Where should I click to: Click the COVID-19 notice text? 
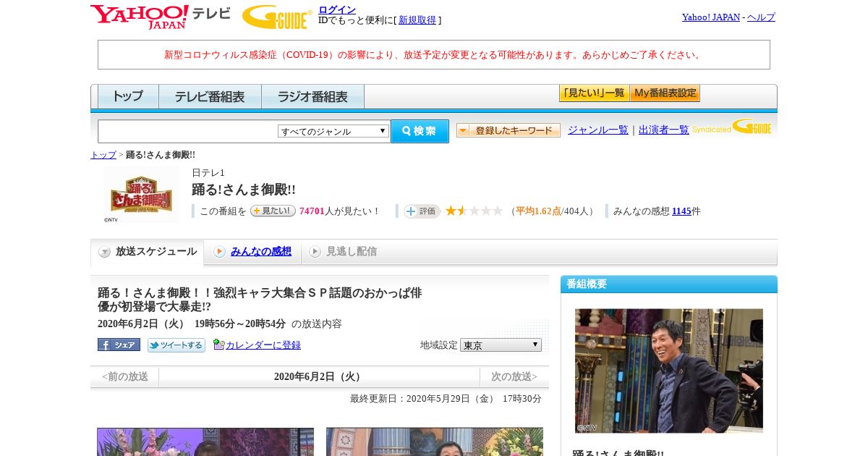[x=434, y=55]
